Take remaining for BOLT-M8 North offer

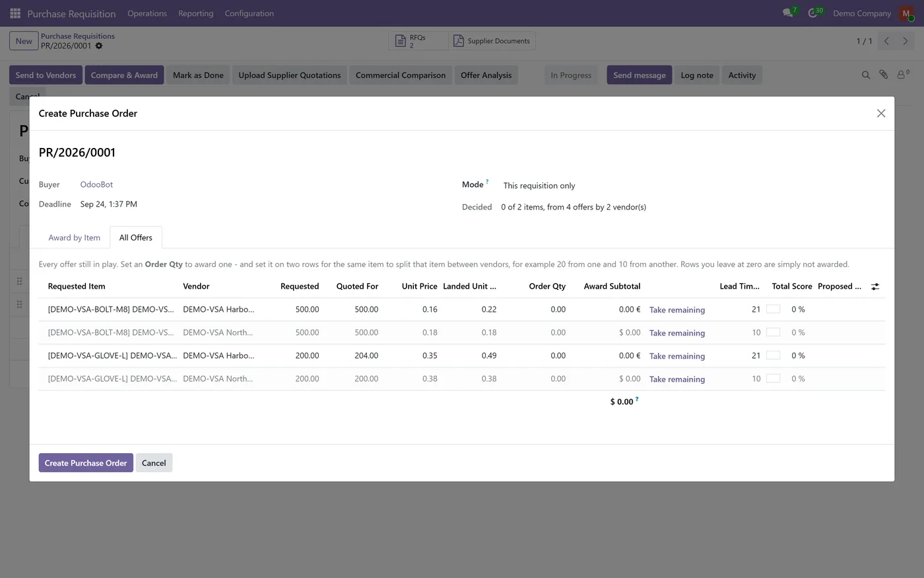(x=677, y=333)
